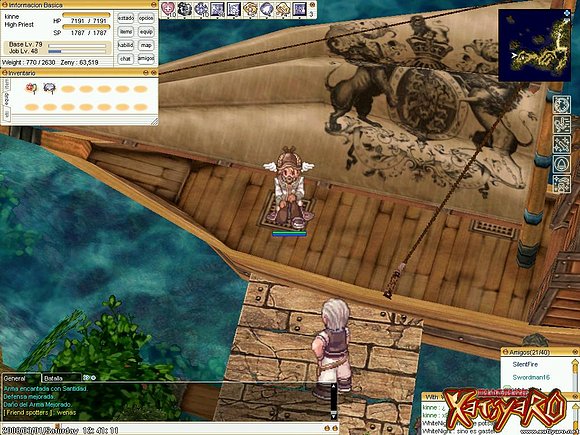
Task: Click the 'Friend spotters' chat line
Action: coord(40,412)
